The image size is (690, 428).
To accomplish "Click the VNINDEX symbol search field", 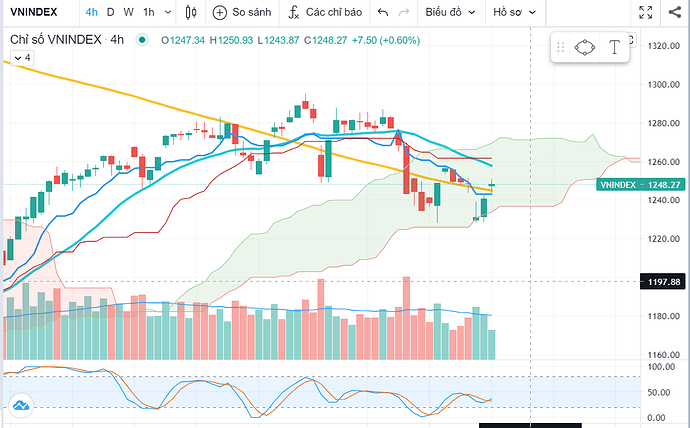I will [36, 13].
